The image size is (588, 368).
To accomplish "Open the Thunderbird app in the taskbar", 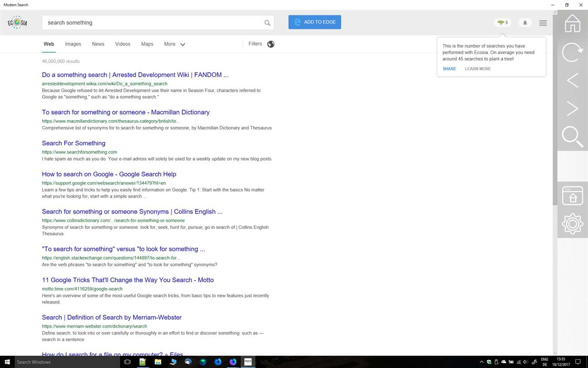I will pos(188,362).
